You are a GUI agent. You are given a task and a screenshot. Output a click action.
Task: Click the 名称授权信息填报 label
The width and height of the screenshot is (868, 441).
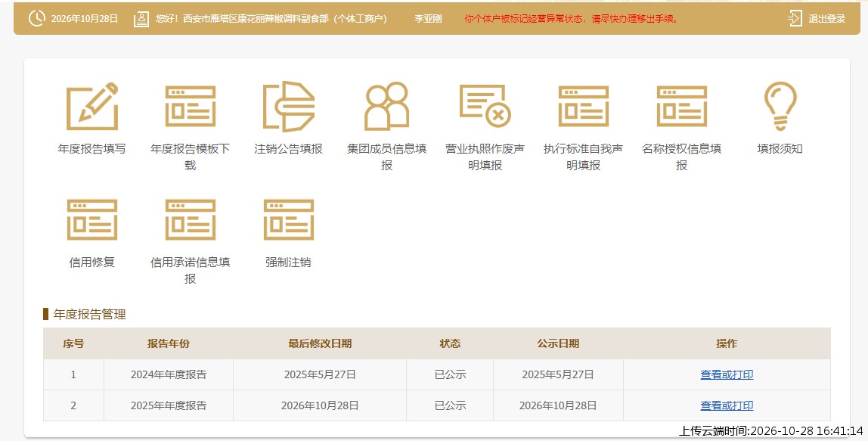tap(681, 157)
